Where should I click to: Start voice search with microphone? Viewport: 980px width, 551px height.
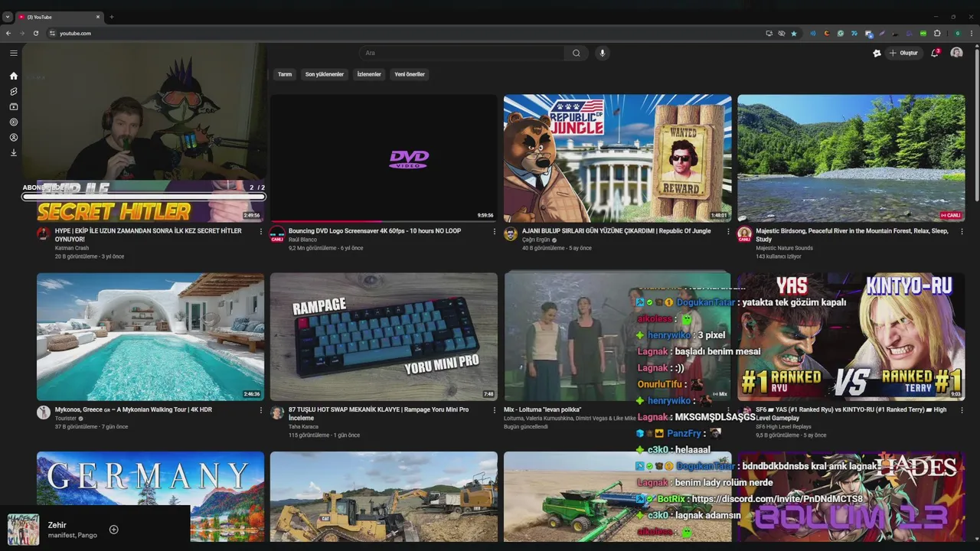(602, 53)
